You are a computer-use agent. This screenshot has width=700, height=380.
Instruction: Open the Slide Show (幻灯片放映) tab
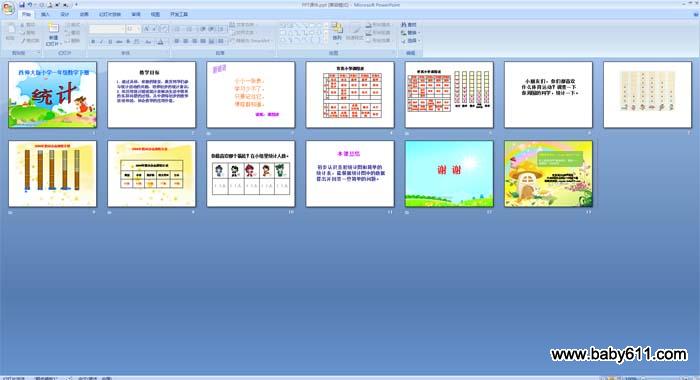tap(110, 14)
